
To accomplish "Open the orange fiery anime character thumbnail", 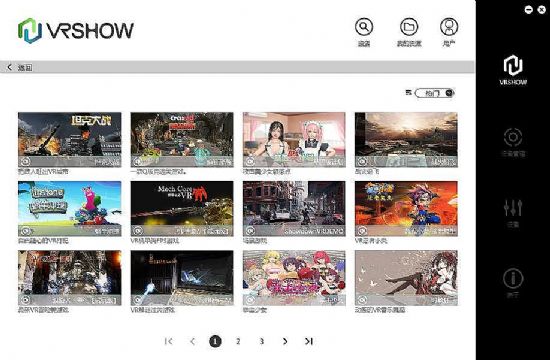I will [406, 208].
